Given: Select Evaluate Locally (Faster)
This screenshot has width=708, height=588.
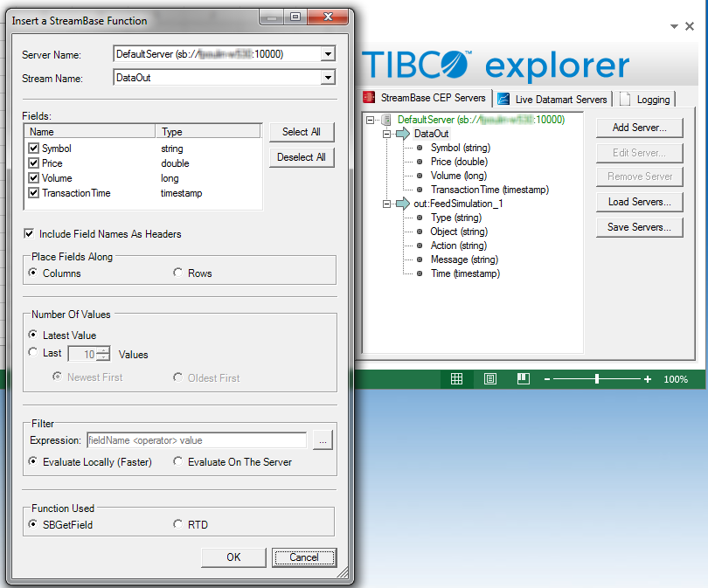Looking at the screenshot, I should [x=33, y=461].
